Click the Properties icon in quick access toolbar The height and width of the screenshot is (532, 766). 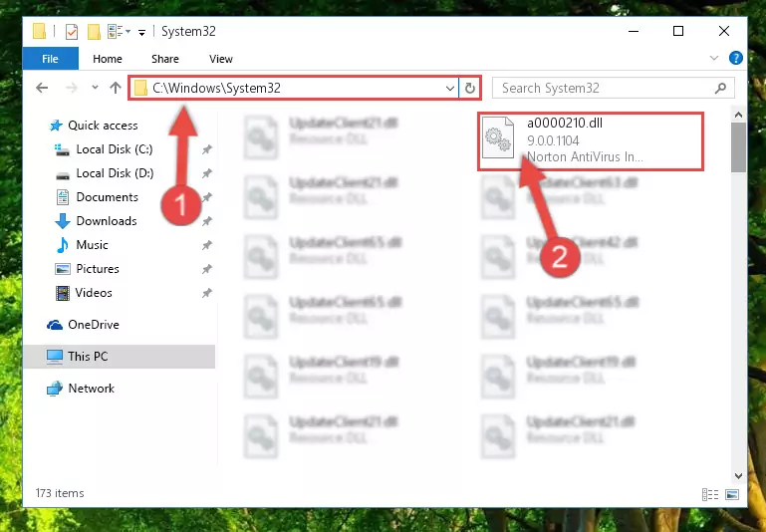pyautogui.click(x=72, y=32)
